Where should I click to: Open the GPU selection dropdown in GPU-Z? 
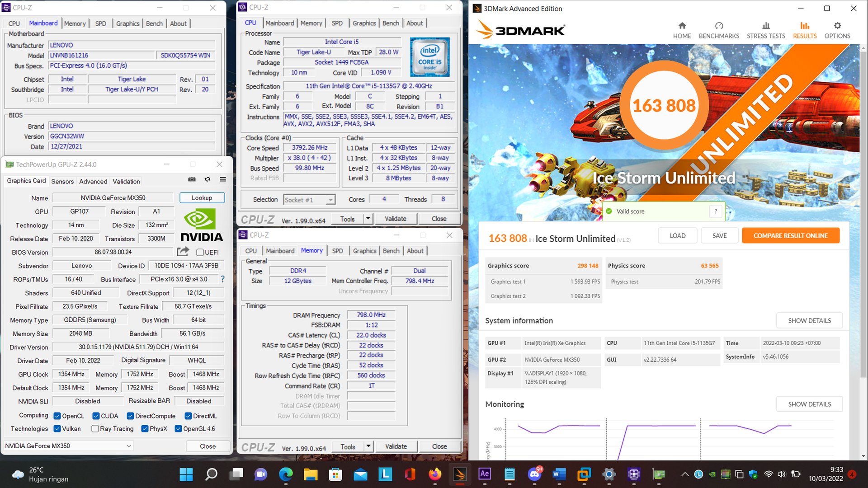click(68, 446)
